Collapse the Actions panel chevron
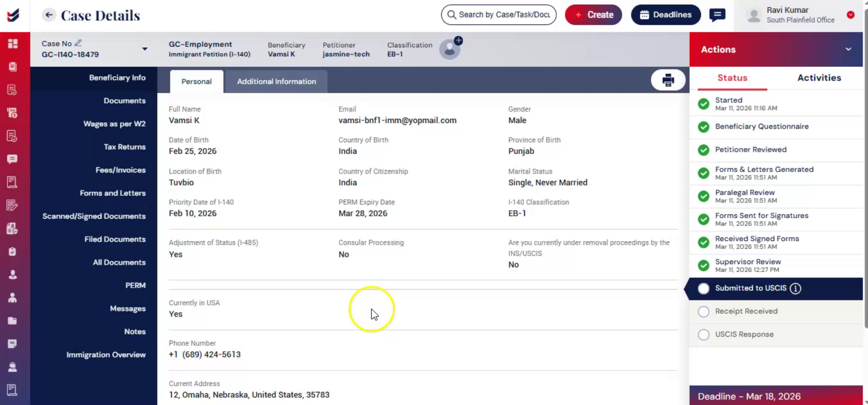 point(848,49)
